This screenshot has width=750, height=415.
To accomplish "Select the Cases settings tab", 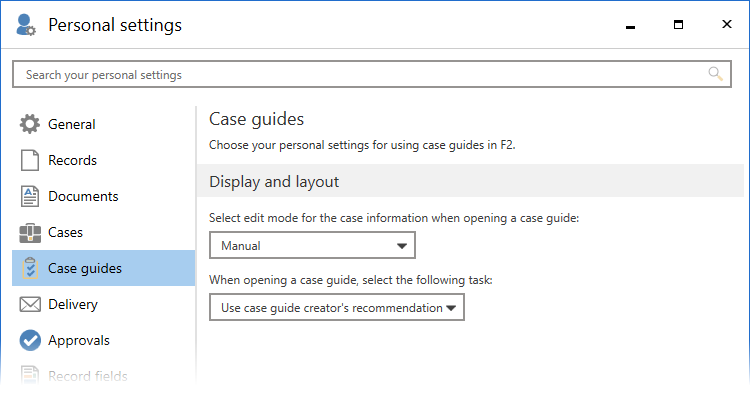I will point(65,233).
